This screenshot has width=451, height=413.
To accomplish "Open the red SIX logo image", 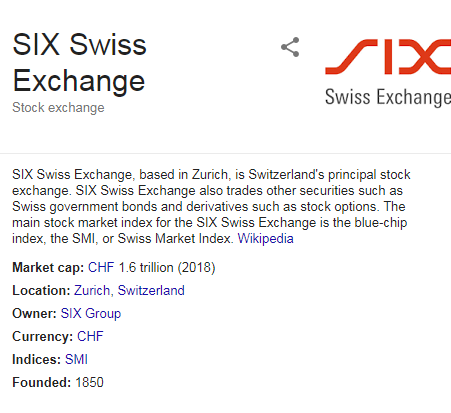I will (x=388, y=73).
